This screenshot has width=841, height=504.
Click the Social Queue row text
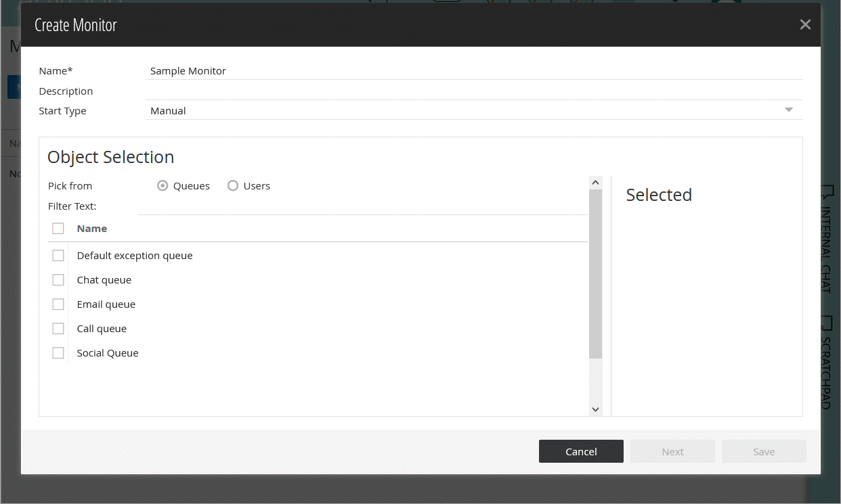[x=108, y=353]
